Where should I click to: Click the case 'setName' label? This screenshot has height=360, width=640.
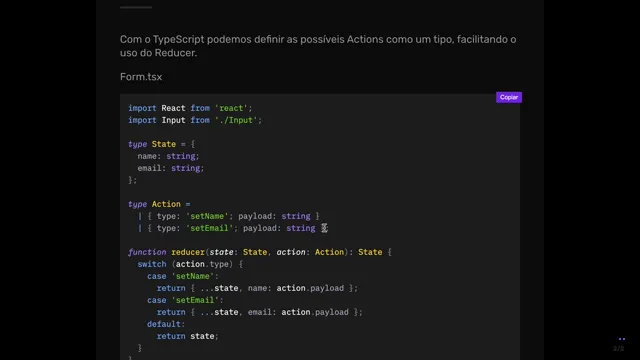click(183, 276)
